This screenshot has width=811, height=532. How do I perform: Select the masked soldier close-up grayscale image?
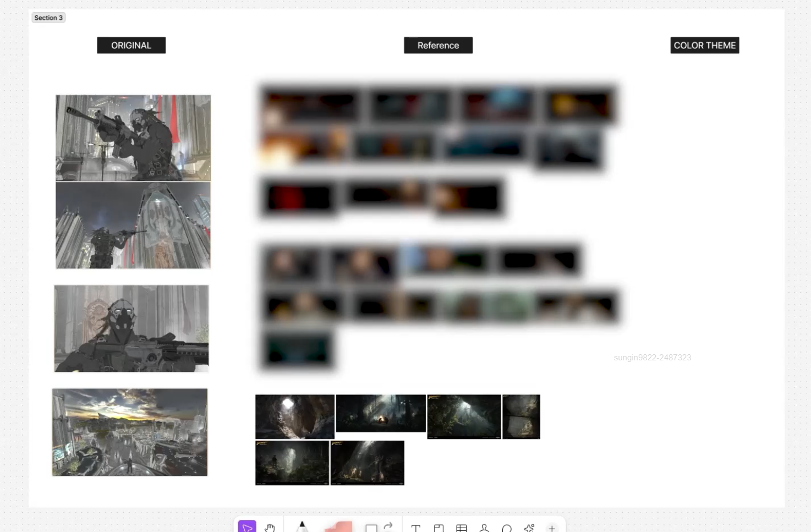131,328
